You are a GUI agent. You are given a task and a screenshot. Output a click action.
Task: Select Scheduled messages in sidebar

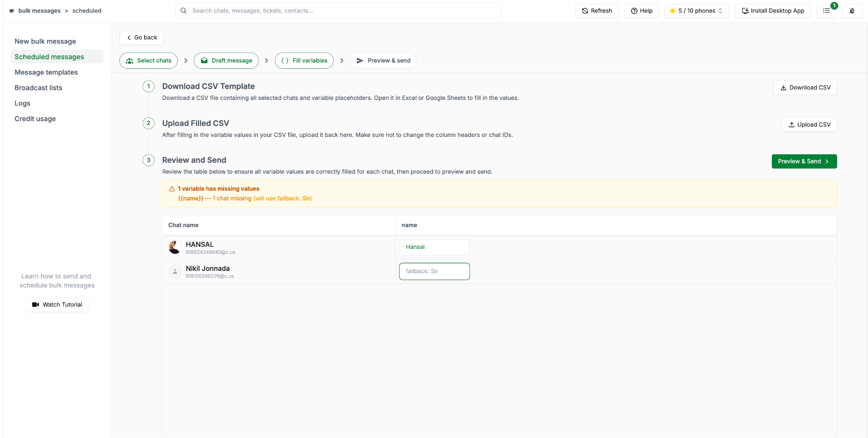tap(57, 57)
